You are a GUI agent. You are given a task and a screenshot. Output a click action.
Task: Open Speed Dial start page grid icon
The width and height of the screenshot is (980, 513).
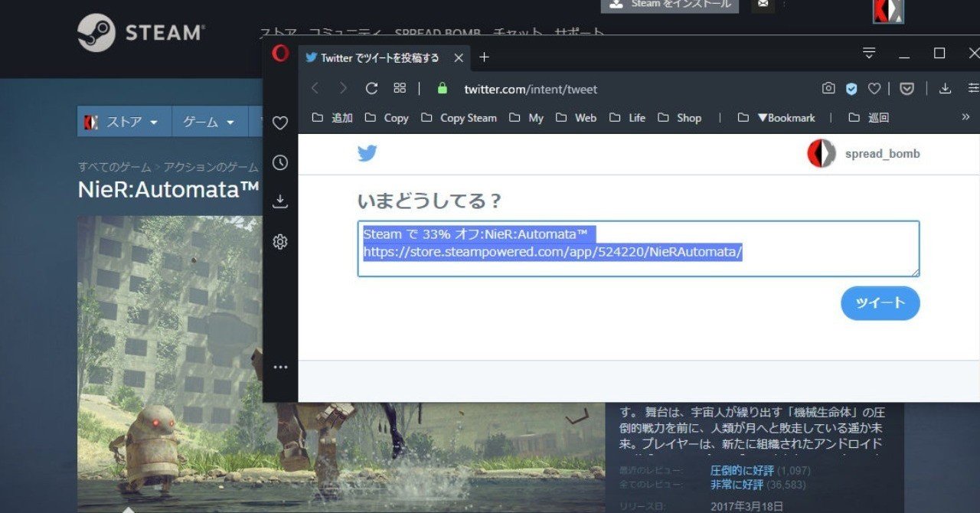click(x=400, y=89)
